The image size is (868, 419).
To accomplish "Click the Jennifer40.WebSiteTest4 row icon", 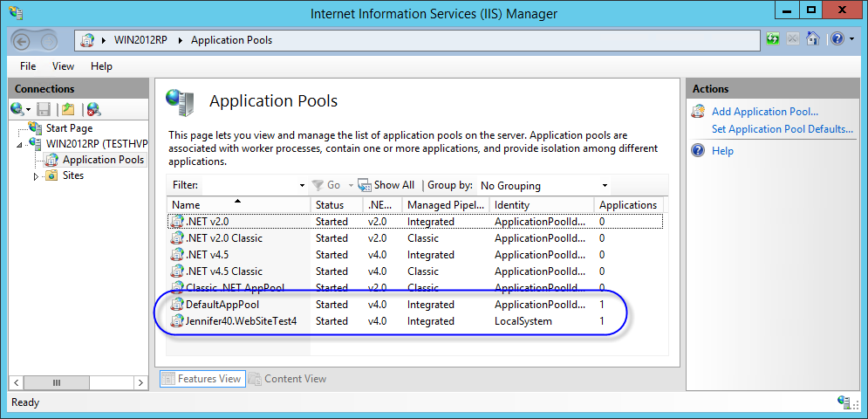I will point(176,321).
